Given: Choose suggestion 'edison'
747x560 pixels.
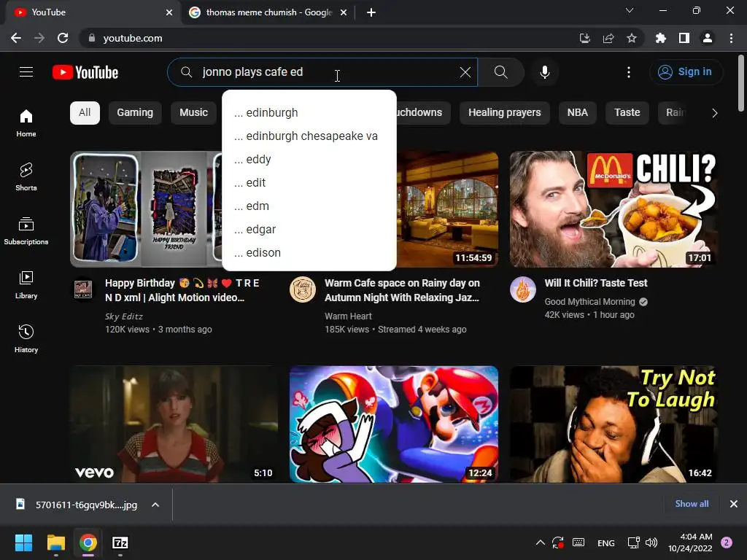Looking at the screenshot, I should pos(309,253).
